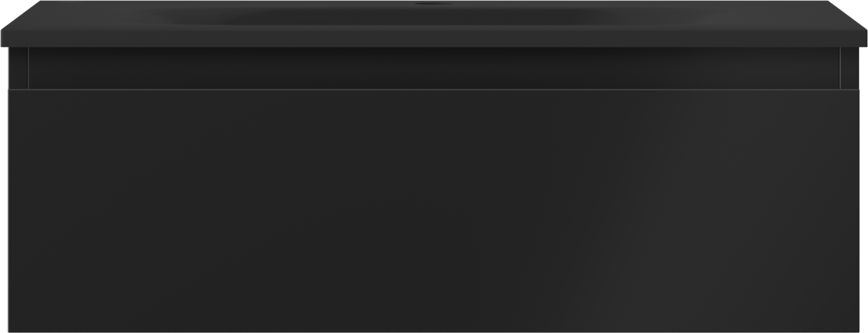Click the top edge line of the drawer
This screenshot has height=333, width=868.
434,90
